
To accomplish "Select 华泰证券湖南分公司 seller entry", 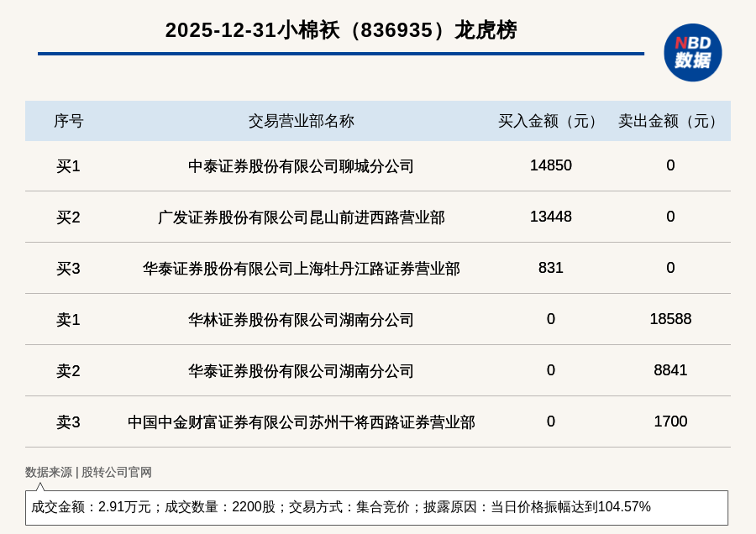I will [301, 371].
